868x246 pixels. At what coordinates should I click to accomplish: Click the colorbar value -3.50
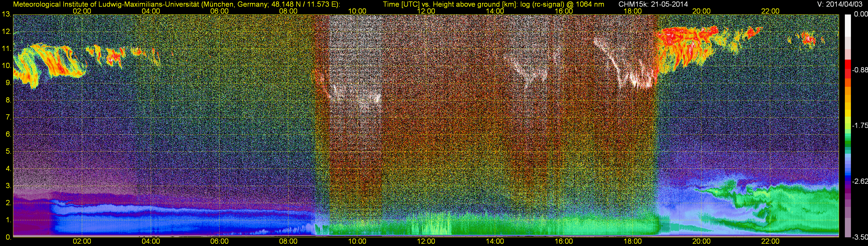pos(860,237)
